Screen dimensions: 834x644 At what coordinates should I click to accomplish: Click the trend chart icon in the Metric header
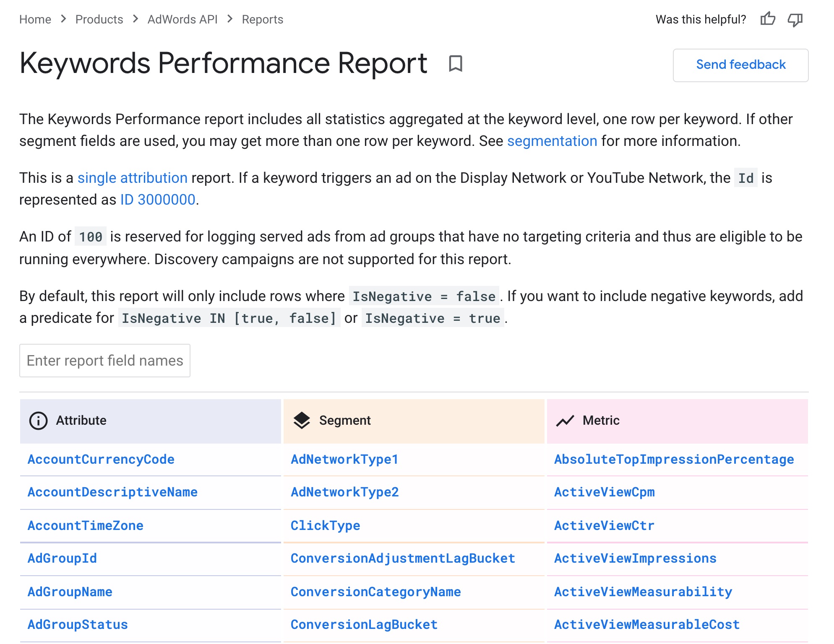(x=566, y=420)
